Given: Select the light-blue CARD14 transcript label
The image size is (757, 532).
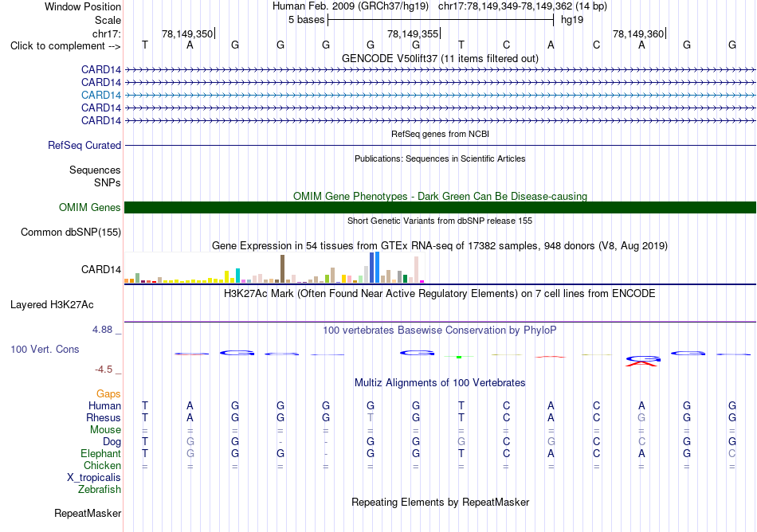Looking at the screenshot, I should 101,95.
